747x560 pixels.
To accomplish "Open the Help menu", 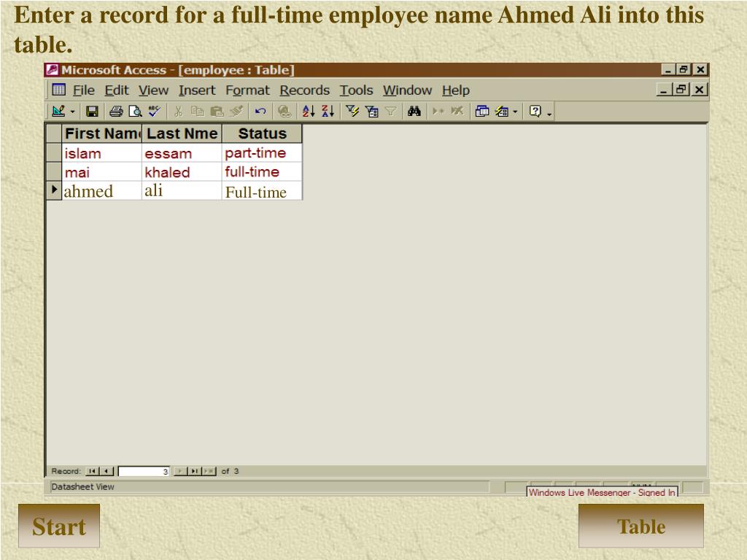I will tap(455, 90).
